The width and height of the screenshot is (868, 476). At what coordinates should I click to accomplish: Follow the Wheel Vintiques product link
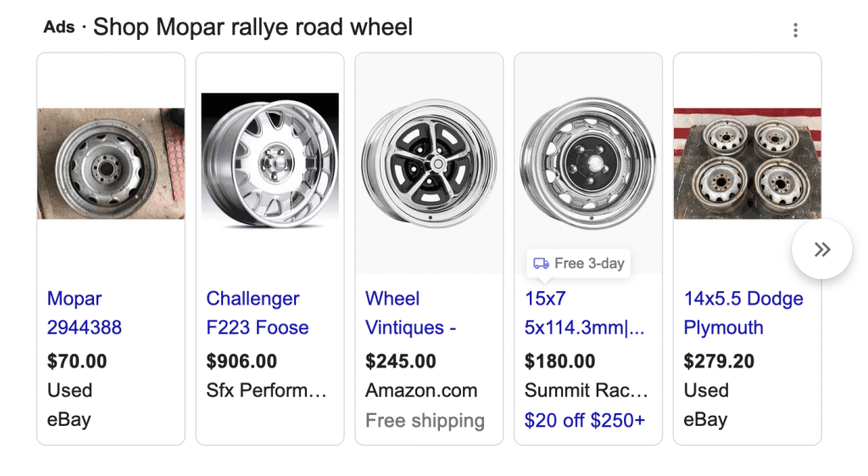tap(410, 313)
